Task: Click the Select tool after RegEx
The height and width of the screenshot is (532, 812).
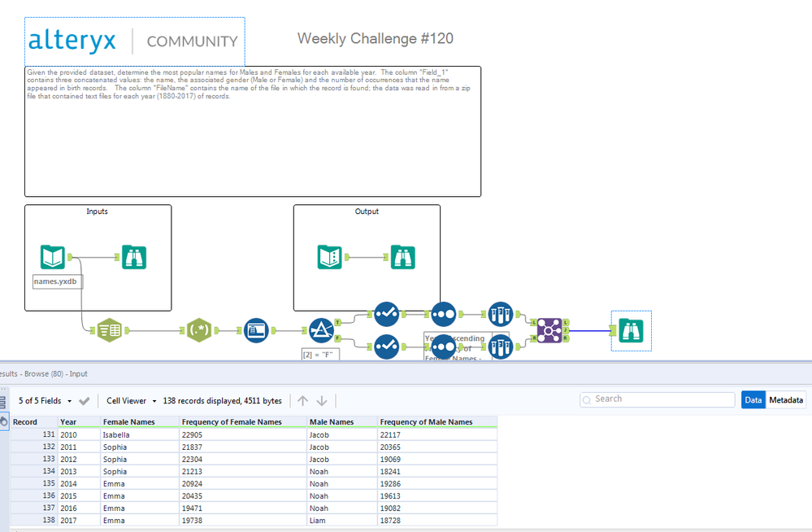Action: (256, 329)
